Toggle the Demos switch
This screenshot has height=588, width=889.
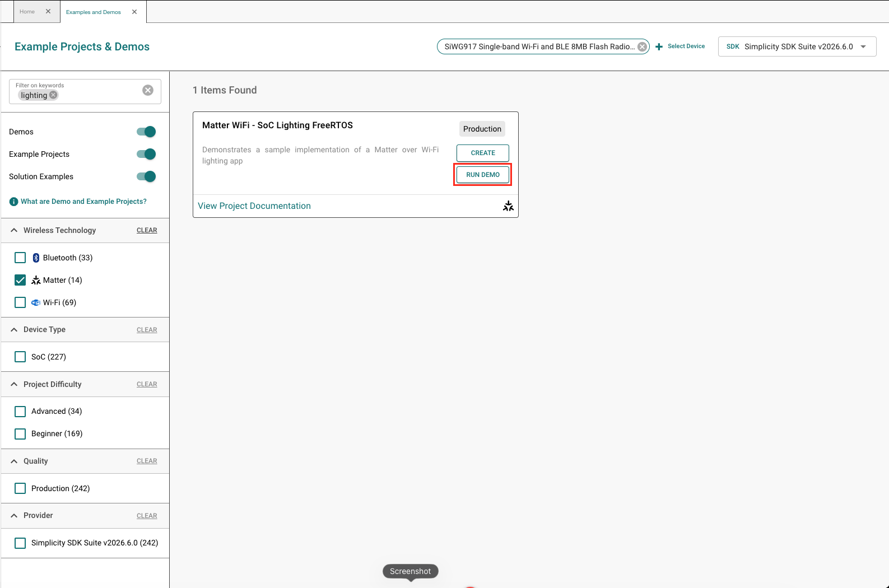click(146, 132)
